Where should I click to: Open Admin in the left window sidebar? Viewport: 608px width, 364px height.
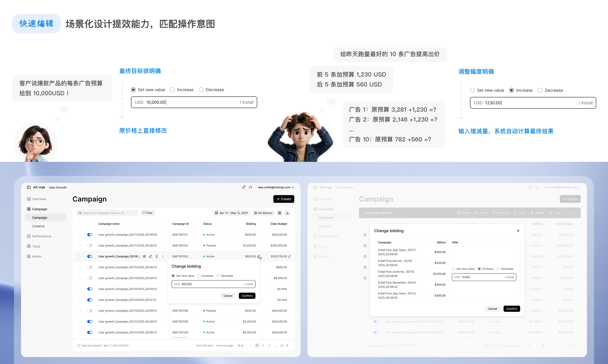(x=34, y=256)
